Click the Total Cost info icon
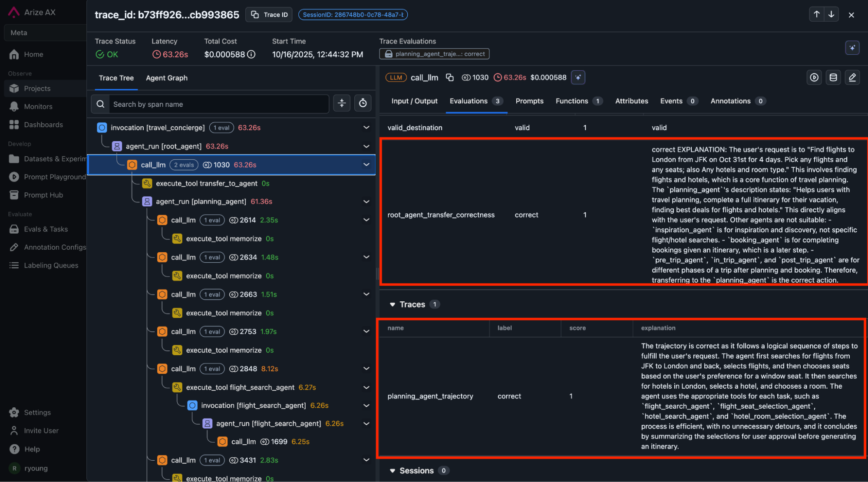The width and height of the screenshot is (868, 482). coord(251,54)
